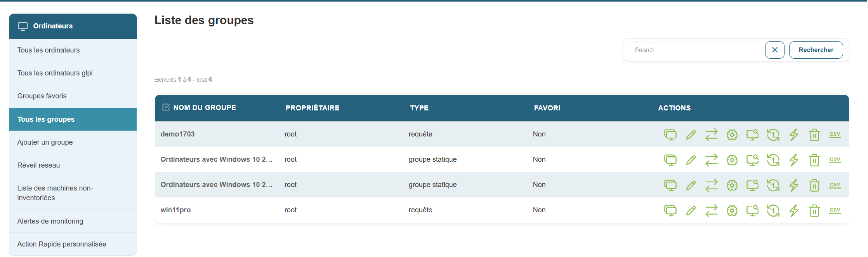Screen dimensions: 868x257
Task: Click lightning bolt quick action for win11pro
Action: coord(793,210)
